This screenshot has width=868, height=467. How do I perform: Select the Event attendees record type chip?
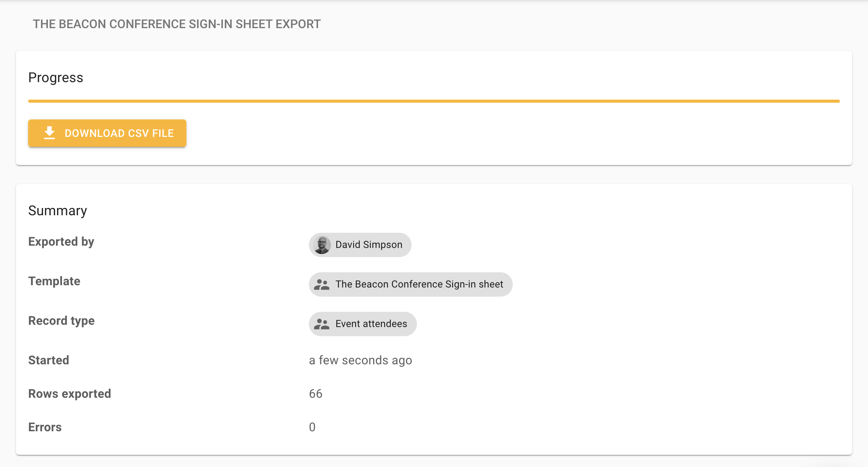pos(371,324)
